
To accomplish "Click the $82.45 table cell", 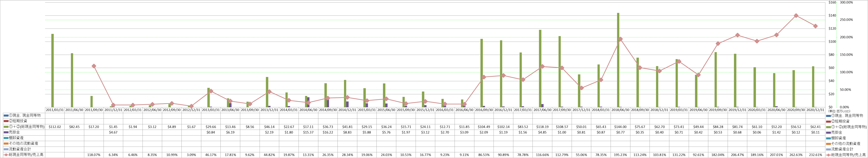I will pos(74,127).
